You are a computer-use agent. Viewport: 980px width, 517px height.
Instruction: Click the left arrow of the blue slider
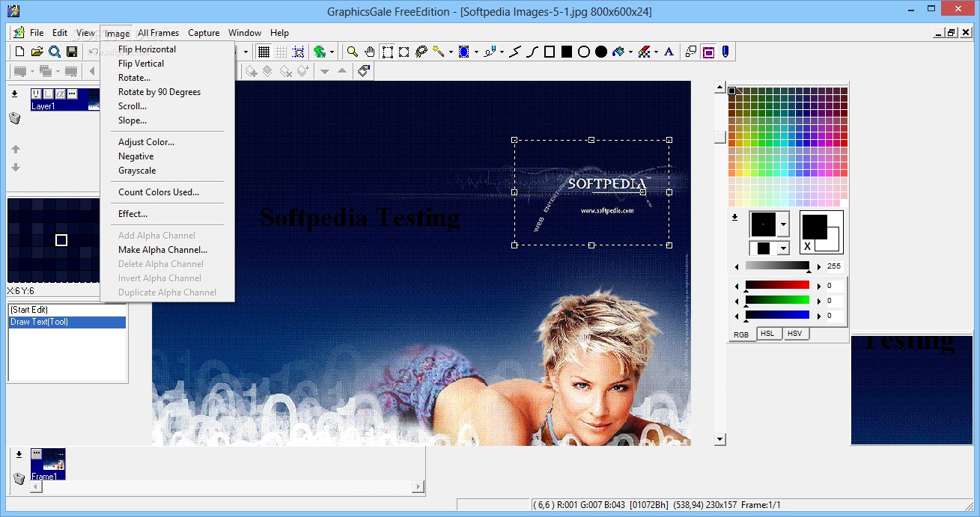(x=737, y=316)
